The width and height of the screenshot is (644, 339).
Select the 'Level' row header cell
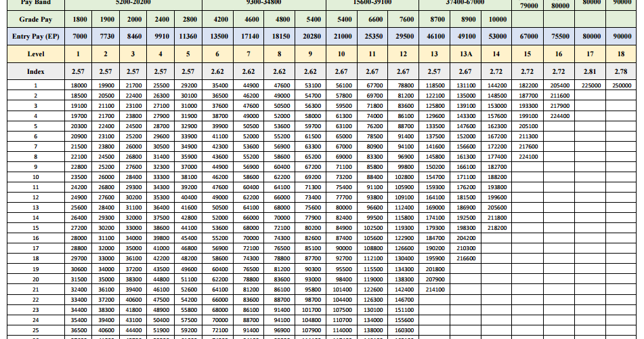coord(36,54)
